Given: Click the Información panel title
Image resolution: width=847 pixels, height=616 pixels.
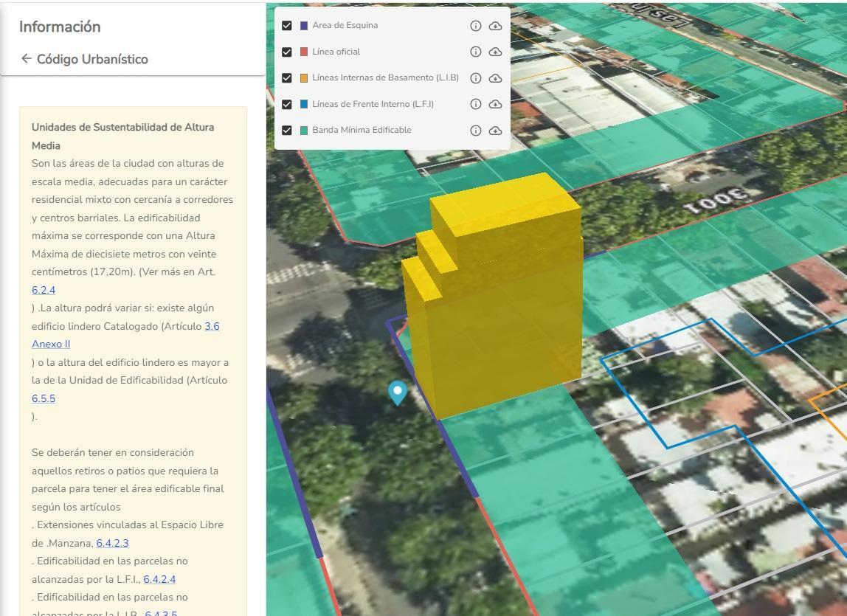Looking at the screenshot, I should coord(60,27).
